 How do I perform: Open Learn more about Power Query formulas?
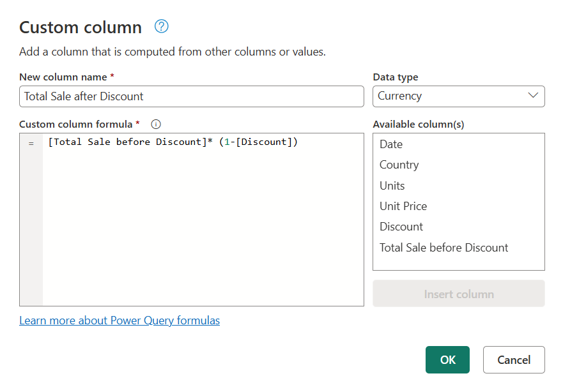(119, 320)
